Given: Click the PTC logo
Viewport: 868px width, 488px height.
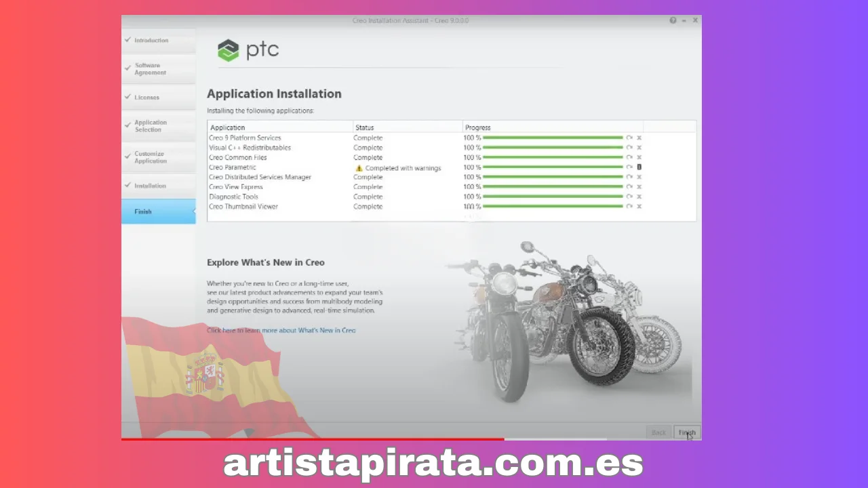Looking at the screenshot, I should 248,50.
